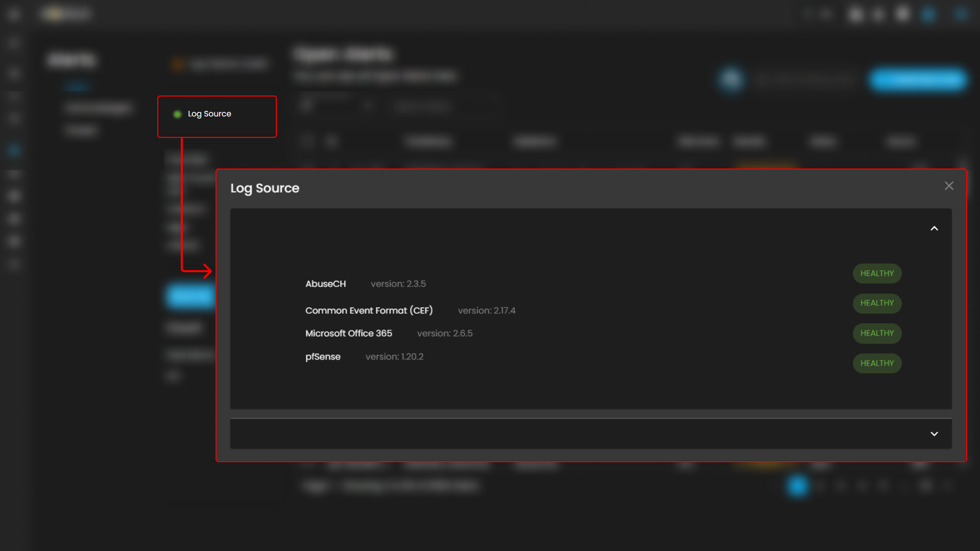Viewport: 980px width, 551px height.
Task: Click the HEALTHY badge for AbuseCH
Action: [877, 274]
